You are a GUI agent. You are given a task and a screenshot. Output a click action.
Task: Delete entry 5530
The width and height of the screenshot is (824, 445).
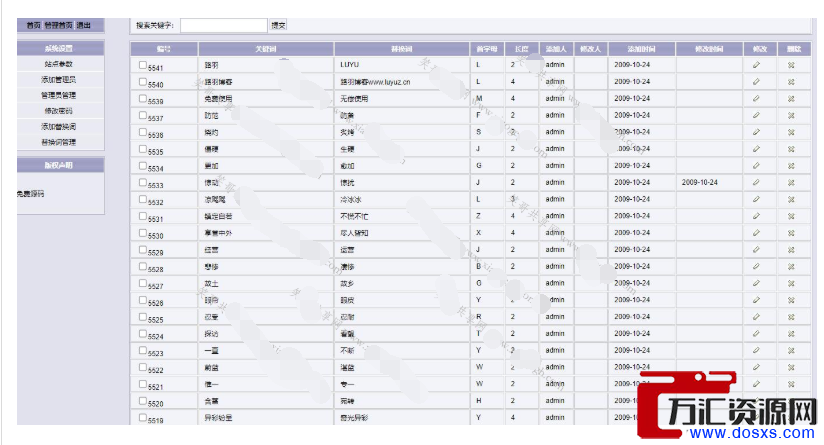point(791,233)
